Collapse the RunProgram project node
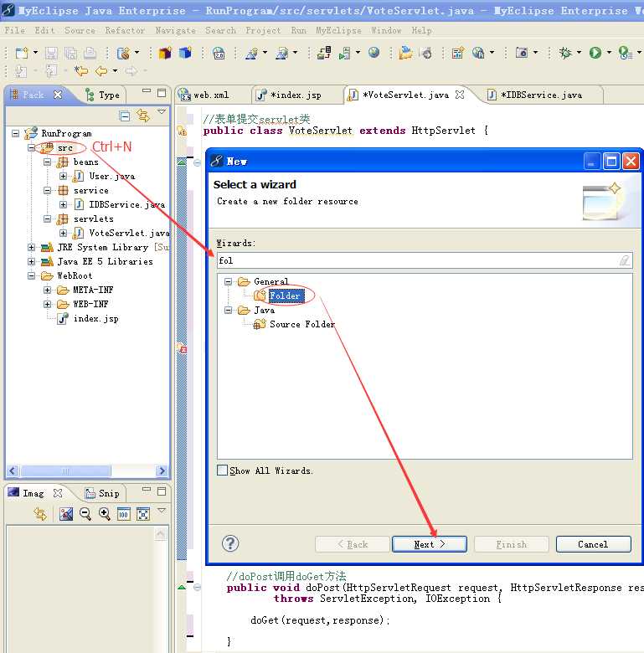 click(15, 133)
